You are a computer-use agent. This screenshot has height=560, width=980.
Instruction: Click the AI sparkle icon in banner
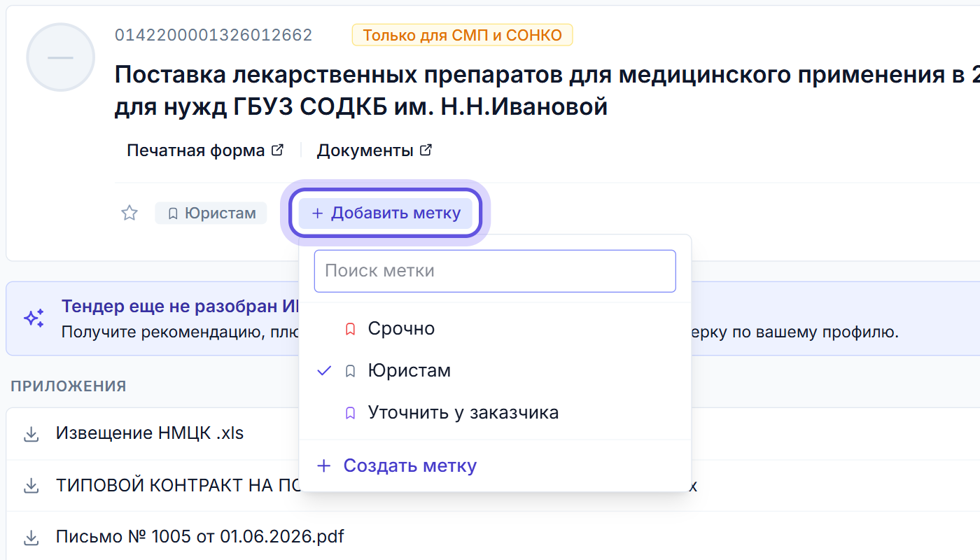[34, 318]
